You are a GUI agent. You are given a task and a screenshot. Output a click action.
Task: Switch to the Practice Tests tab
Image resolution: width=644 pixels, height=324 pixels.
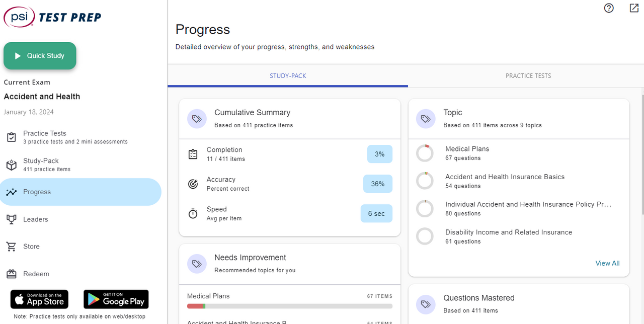coord(528,76)
